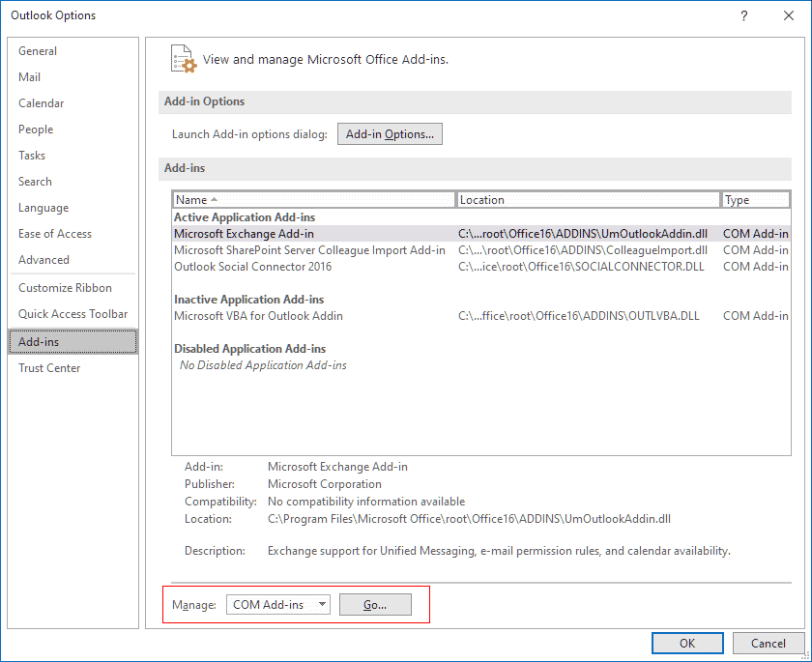Click the Microsoft Corporation publisher text
The image size is (812, 662).
click(x=325, y=484)
